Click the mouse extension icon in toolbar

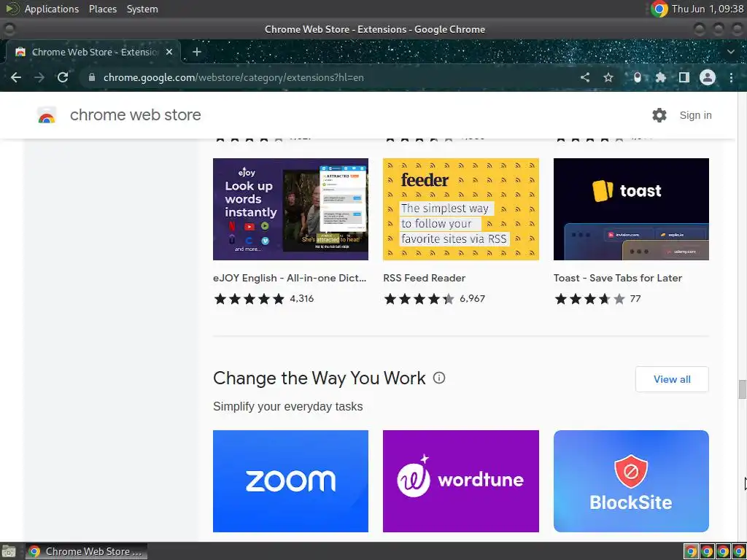point(638,77)
